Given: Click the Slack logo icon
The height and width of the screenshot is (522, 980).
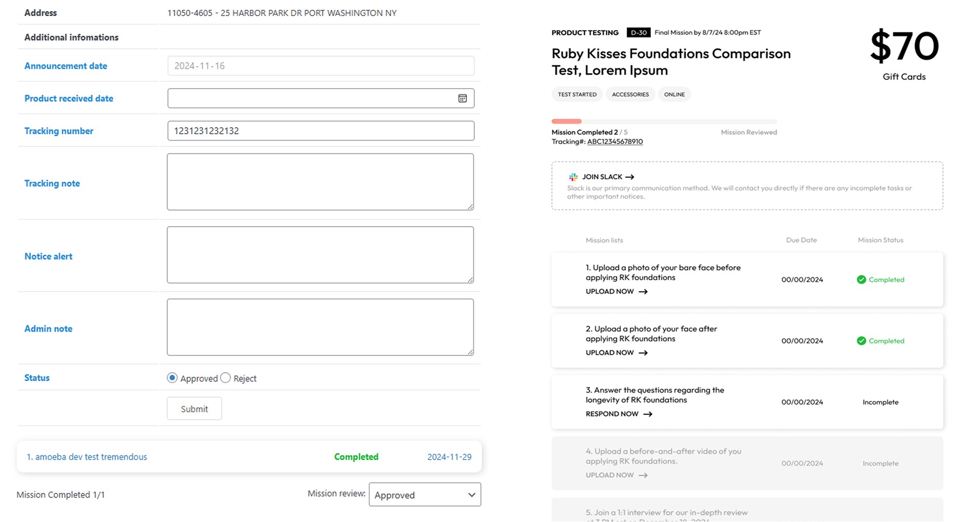Looking at the screenshot, I should point(573,177).
